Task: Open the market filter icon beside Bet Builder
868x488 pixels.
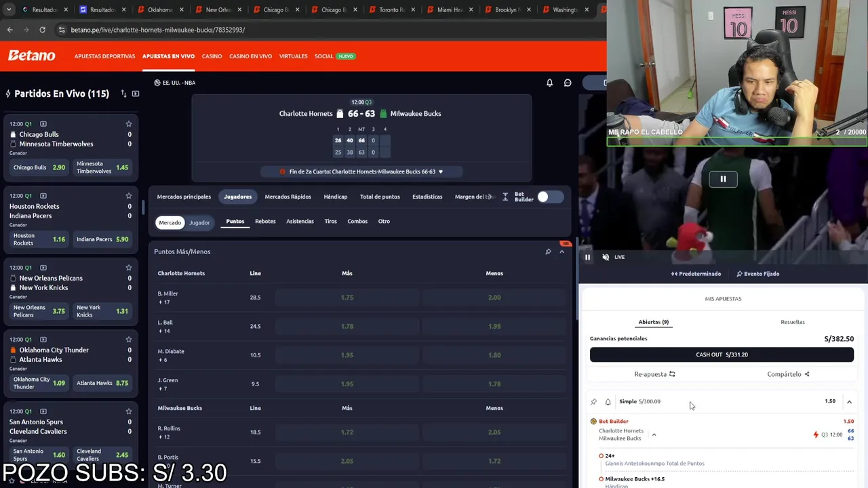Action: pos(505,197)
